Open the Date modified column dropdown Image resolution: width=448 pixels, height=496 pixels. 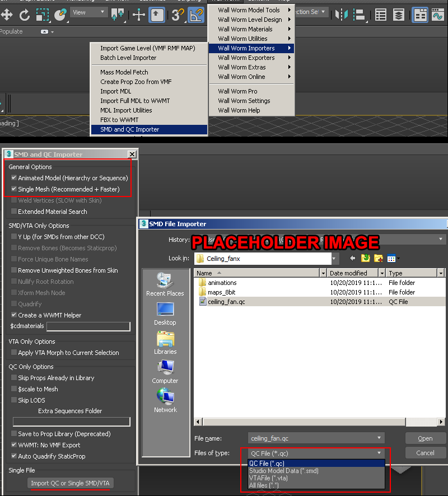click(382, 273)
